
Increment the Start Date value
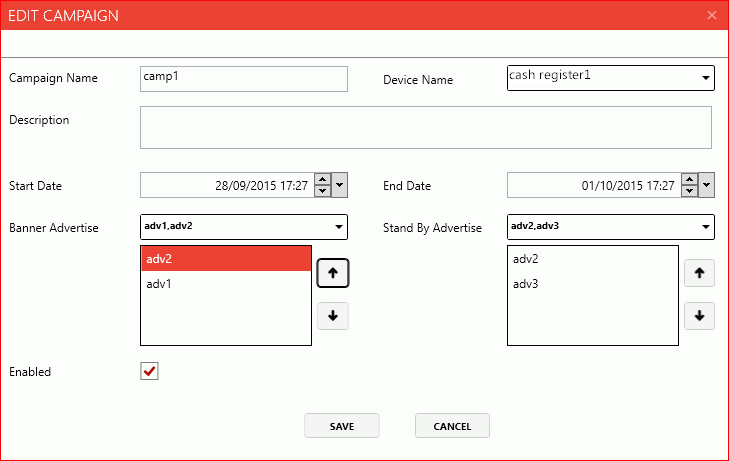coord(322,180)
